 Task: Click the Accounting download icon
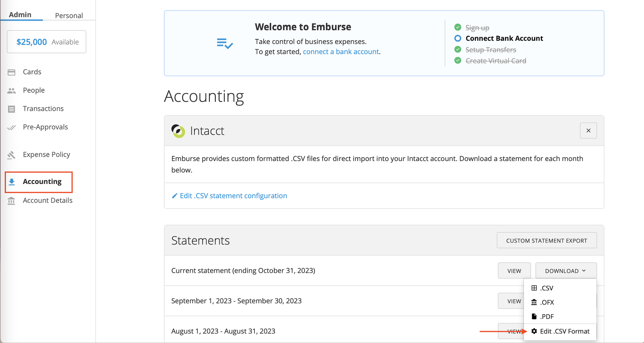[12, 182]
